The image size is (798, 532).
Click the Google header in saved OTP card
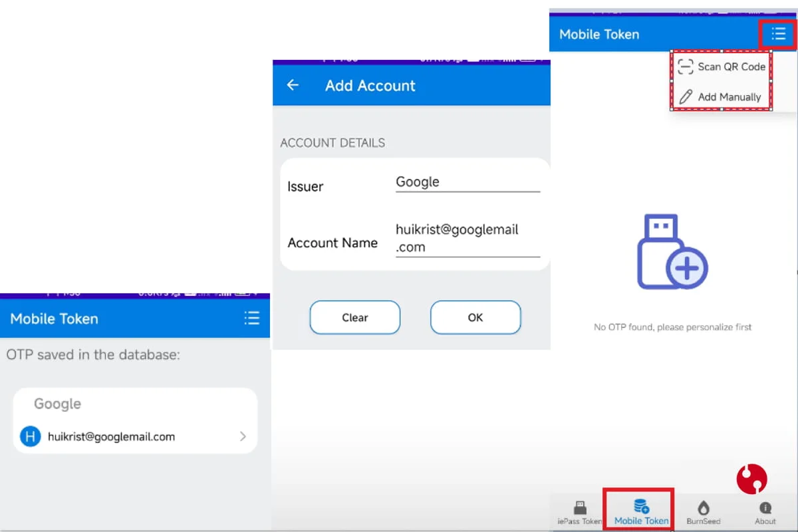pos(57,404)
